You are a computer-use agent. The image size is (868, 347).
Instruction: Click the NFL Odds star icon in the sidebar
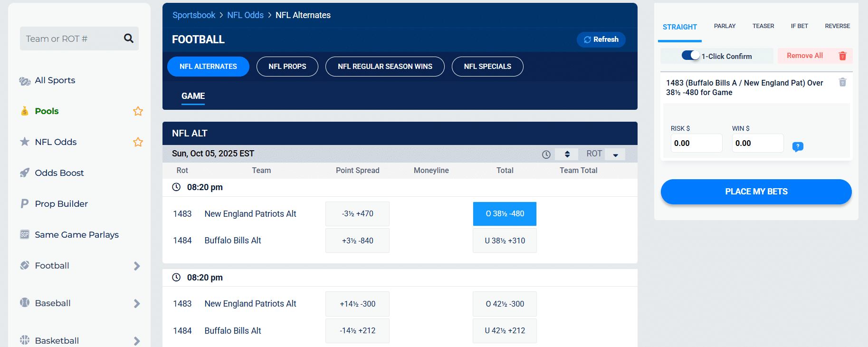pyautogui.click(x=25, y=142)
